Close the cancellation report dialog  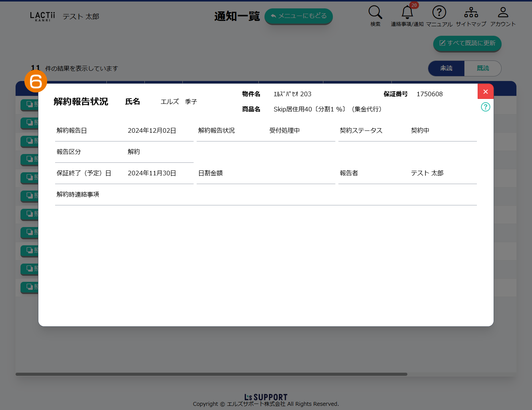point(485,92)
